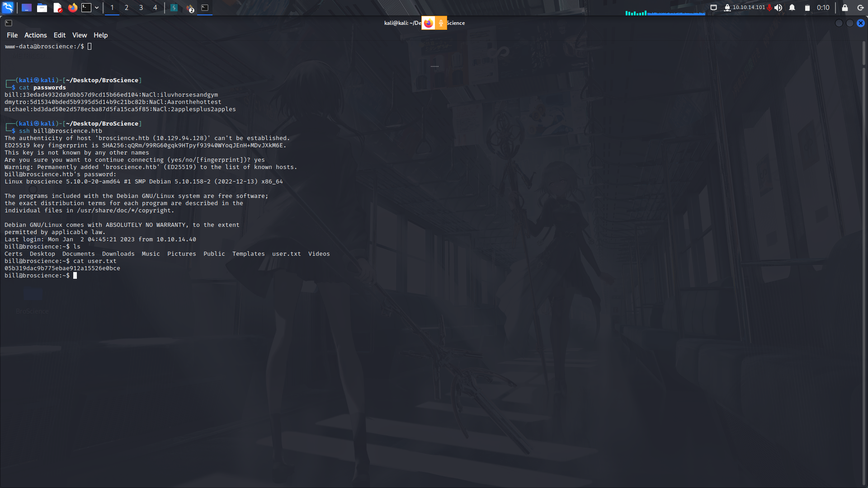The height and width of the screenshot is (488, 868).
Task: Click the Kali icon with badge 2
Action: [189, 8]
